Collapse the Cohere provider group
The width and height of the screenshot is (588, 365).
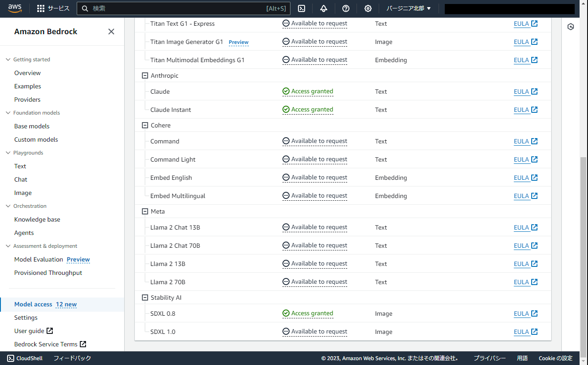pos(145,125)
